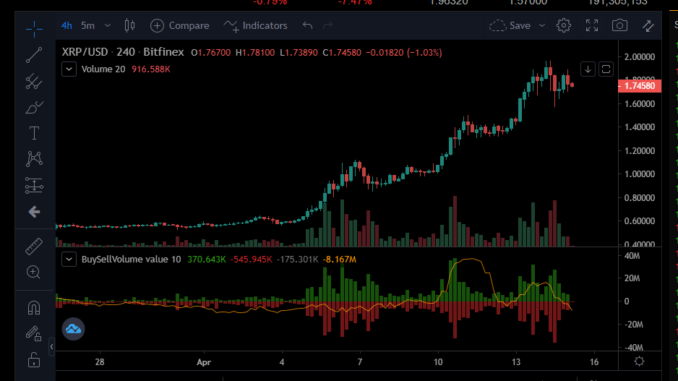The width and height of the screenshot is (678, 381).
Task: Enter fullscreen chart mode
Action: (592, 26)
